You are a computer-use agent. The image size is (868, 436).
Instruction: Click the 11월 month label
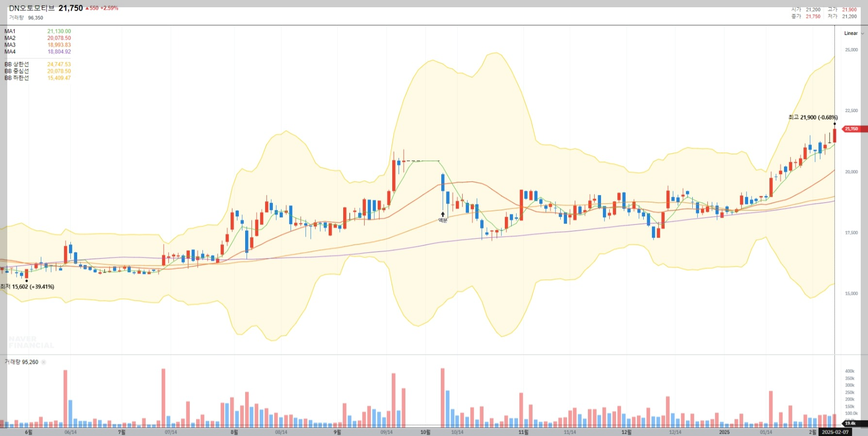(x=523, y=433)
